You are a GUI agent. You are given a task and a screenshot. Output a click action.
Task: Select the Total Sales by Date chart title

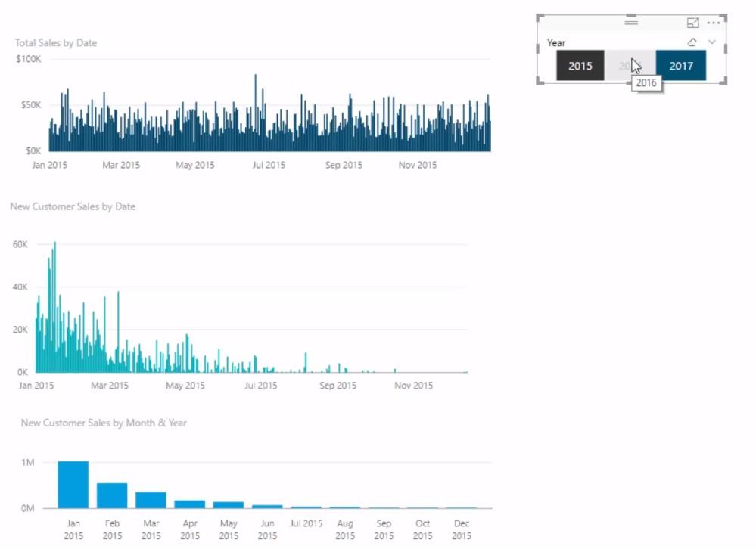click(x=56, y=43)
